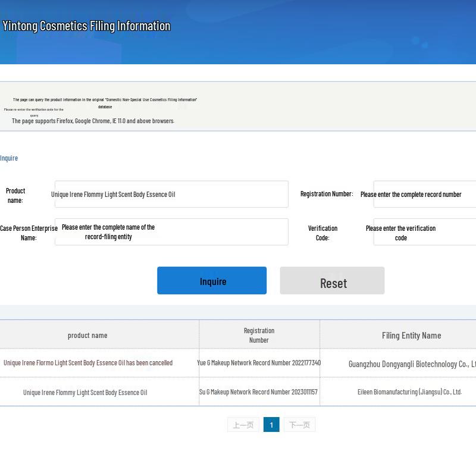Select Guangzhou Dongyangli Biotechnology entity cell
Screen dimensions: 476x476
tap(412, 364)
